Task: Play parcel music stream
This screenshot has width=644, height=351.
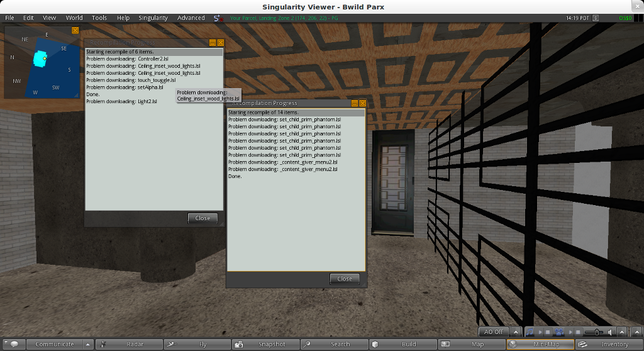Action: point(540,332)
